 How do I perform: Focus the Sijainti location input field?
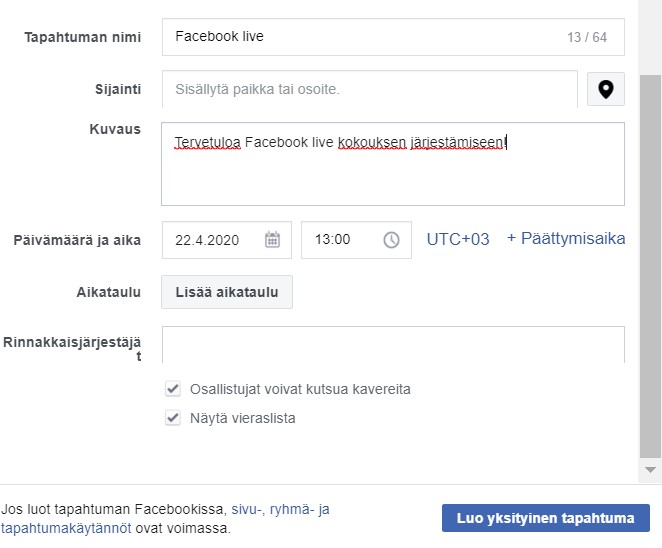pyautogui.click(x=369, y=89)
